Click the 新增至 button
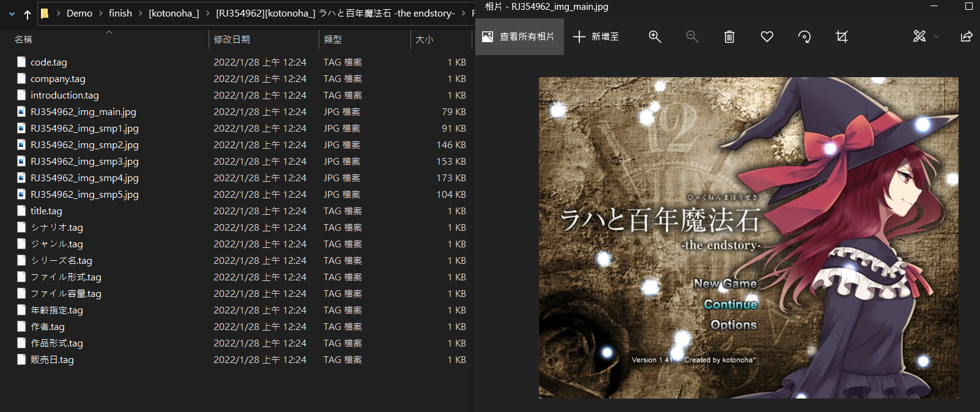 click(596, 37)
